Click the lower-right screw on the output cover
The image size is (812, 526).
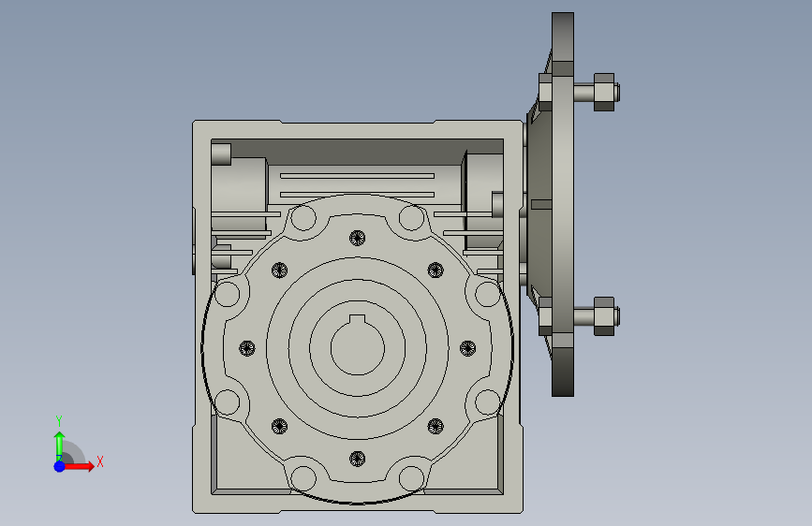[x=435, y=427]
